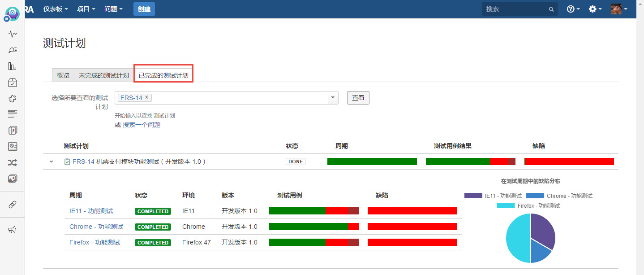Screen dimensions: 644x275
Task: Open the 项目 dropdown menu
Action: click(86, 9)
